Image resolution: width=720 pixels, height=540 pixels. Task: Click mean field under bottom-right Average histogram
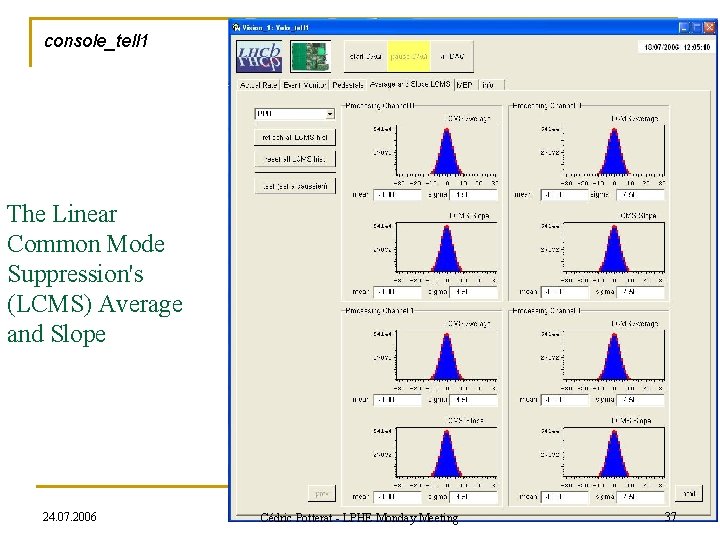565,399
